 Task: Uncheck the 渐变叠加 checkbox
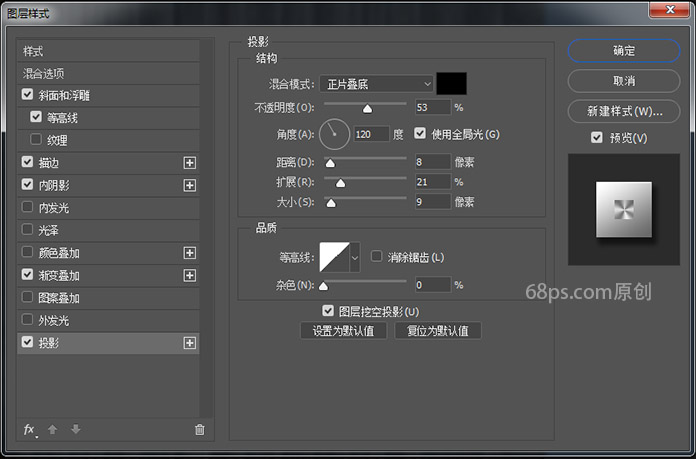click(x=28, y=274)
